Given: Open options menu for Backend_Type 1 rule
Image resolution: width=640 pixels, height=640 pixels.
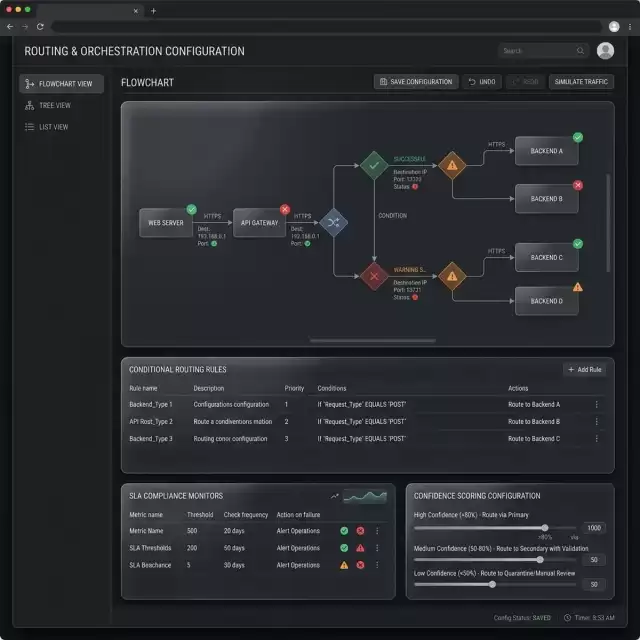Looking at the screenshot, I should (x=596, y=404).
